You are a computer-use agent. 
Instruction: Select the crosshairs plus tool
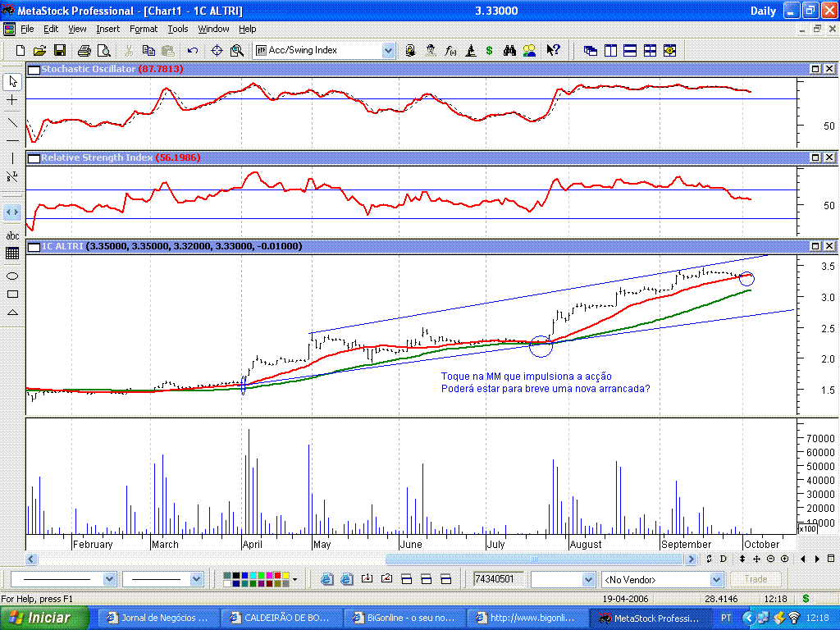(x=13, y=99)
